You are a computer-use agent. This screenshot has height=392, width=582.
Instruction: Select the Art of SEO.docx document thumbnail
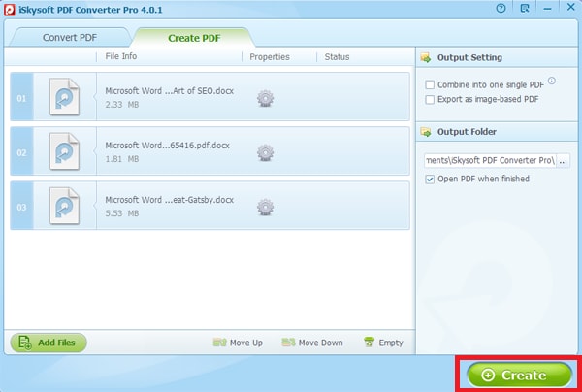coord(65,96)
